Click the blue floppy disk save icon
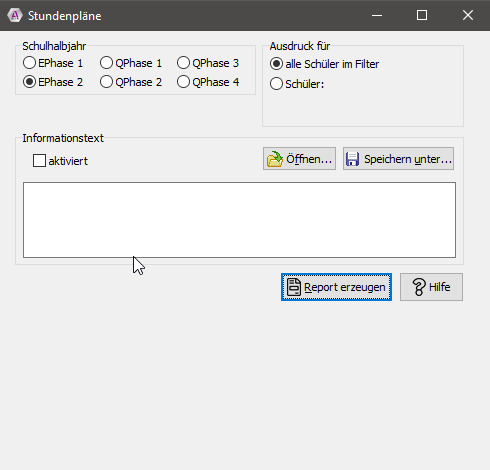 coord(352,159)
